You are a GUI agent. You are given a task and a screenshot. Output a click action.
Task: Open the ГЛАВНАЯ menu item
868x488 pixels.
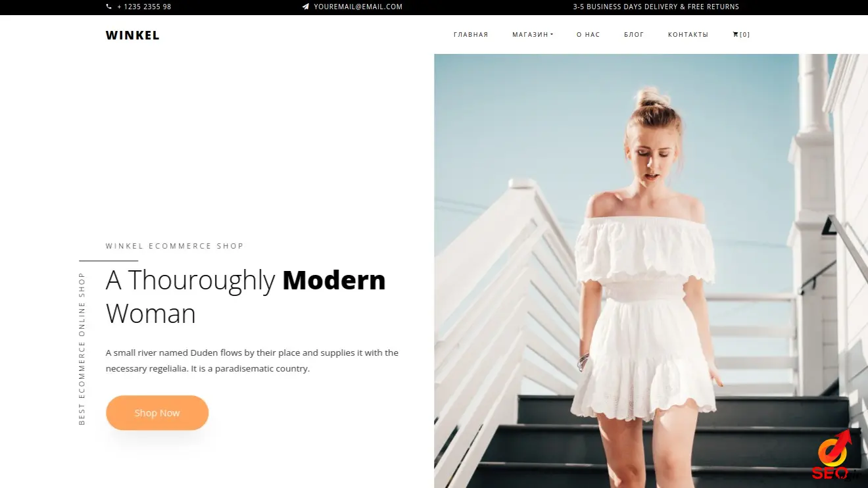tap(471, 35)
